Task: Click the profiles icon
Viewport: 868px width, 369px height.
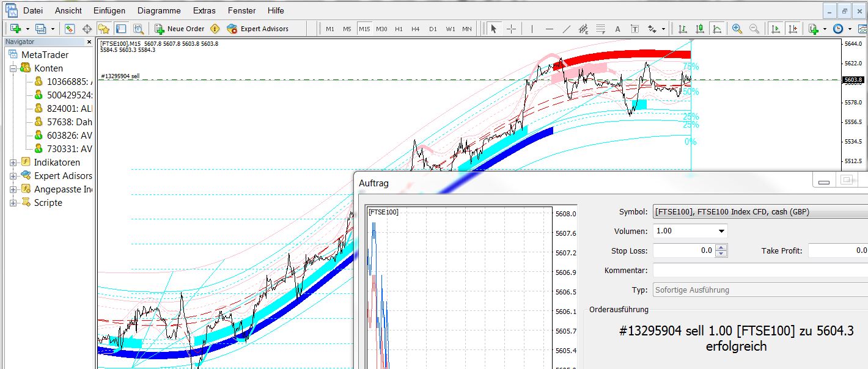Action: tap(41, 29)
